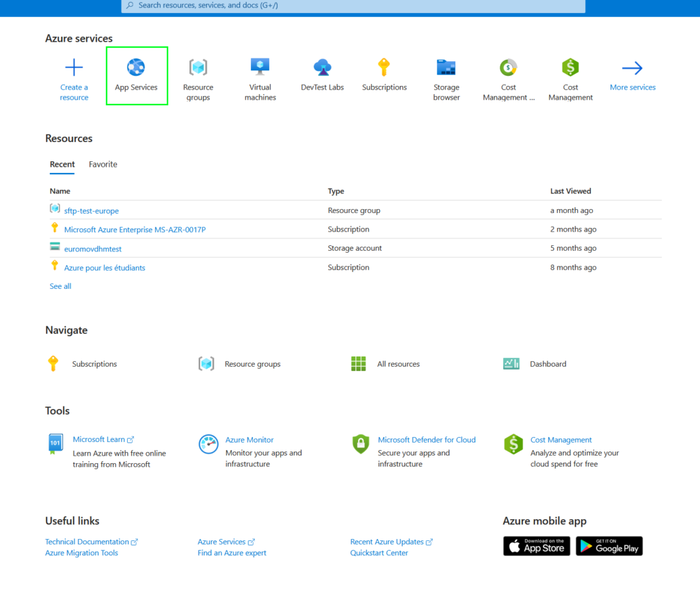
Task: Click the All resources grid icon
Action: (358, 363)
